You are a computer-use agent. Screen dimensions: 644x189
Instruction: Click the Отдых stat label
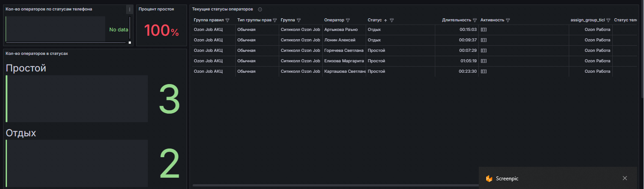coord(20,133)
